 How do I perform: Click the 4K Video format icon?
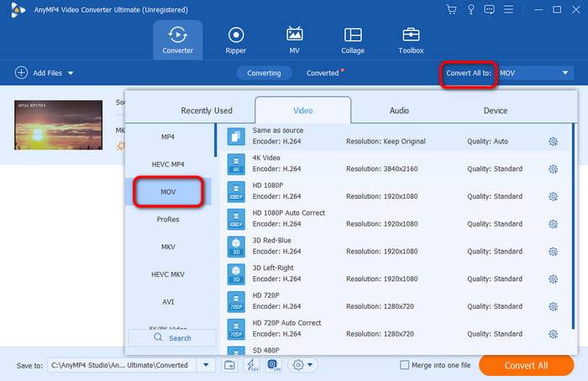(236, 164)
